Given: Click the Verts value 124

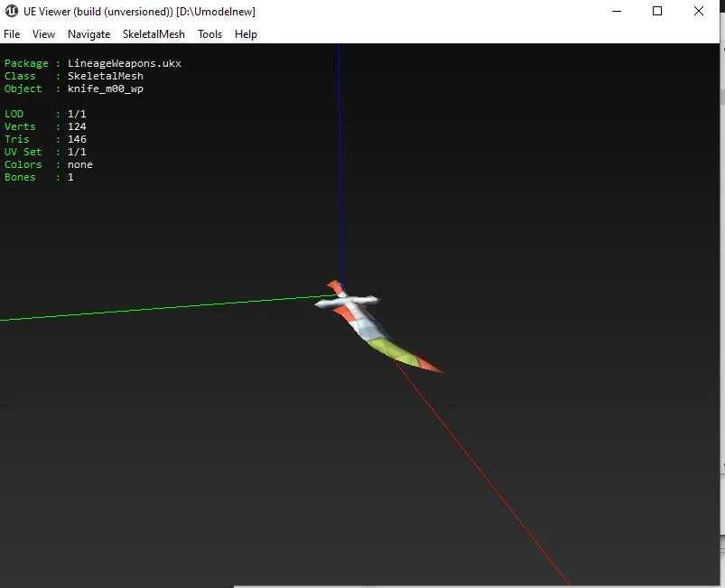Looking at the screenshot, I should [x=77, y=126].
